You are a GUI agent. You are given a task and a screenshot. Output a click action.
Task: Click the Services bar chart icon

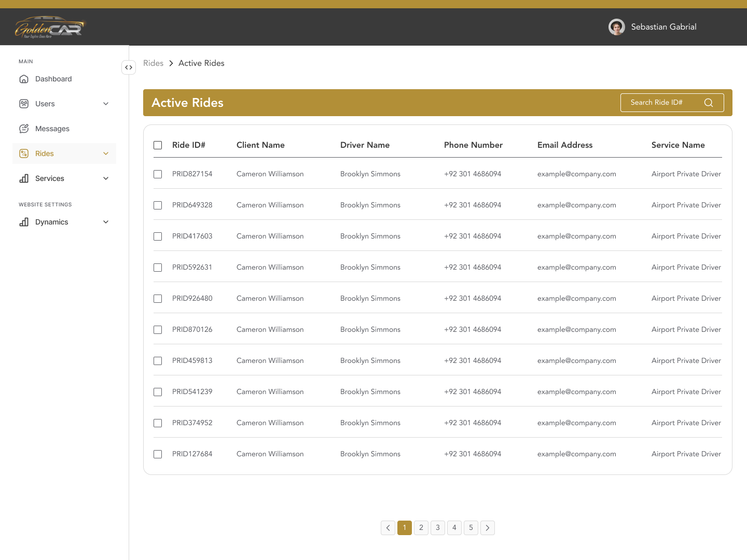pos(24,178)
